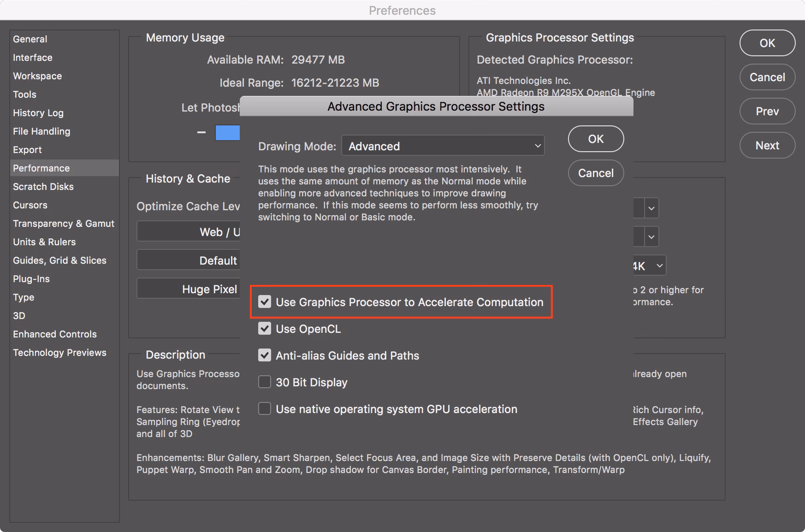The width and height of the screenshot is (805, 532).
Task: Open the 4K resolution dropdown
Action: 650,265
